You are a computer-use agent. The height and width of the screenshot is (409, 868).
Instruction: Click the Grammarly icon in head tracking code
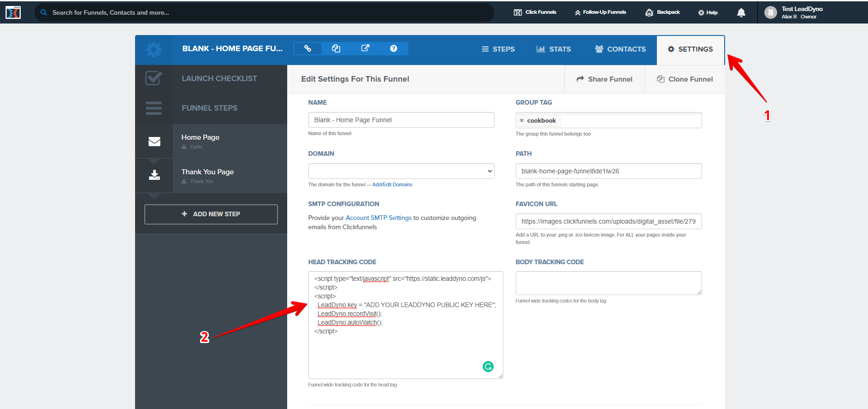pyautogui.click(x=488, y=367)
